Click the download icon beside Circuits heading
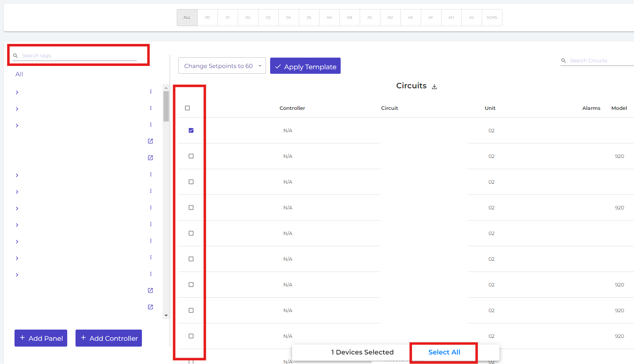The width and height of the screenshot is (634, 364). pos(434,87)
